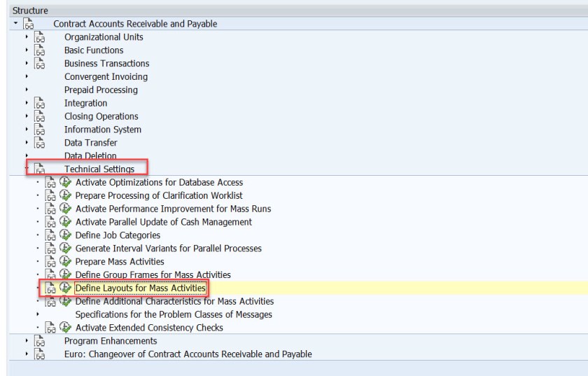Select Specifications for the Problem Classes of Messages

[x=174, y=314]
